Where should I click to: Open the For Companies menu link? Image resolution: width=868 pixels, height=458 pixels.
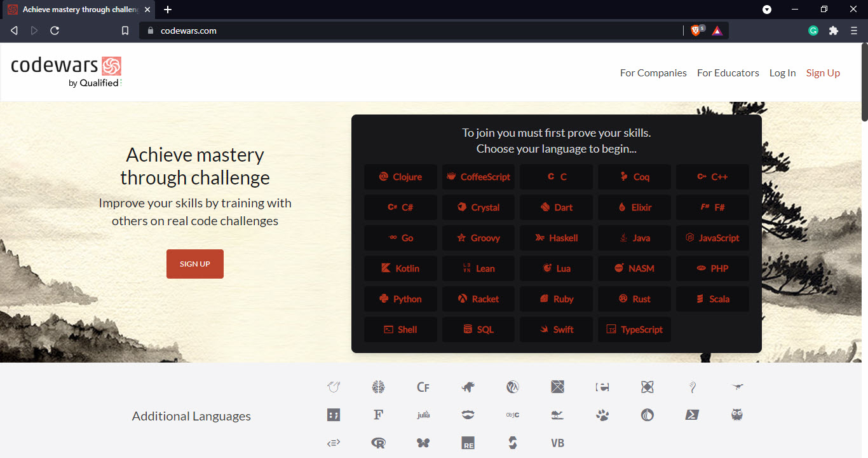point(653,73)
